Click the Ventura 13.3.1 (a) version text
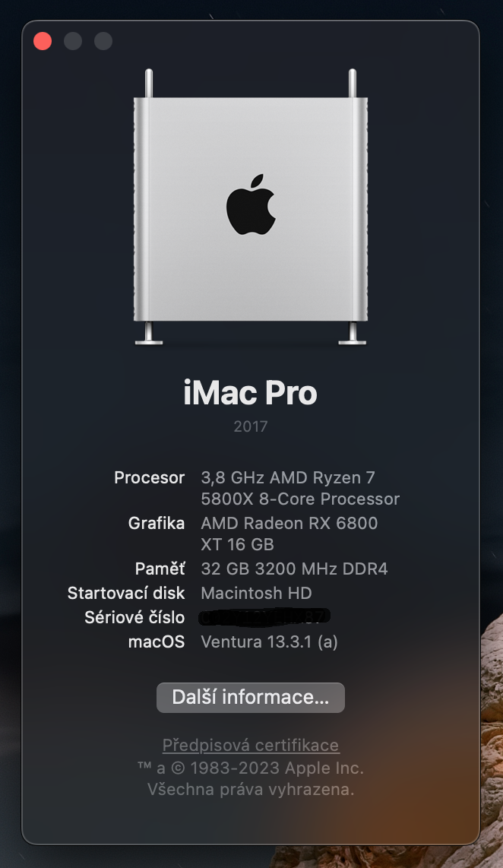Viewport: 503px width, 868px height. coord(270,641)
